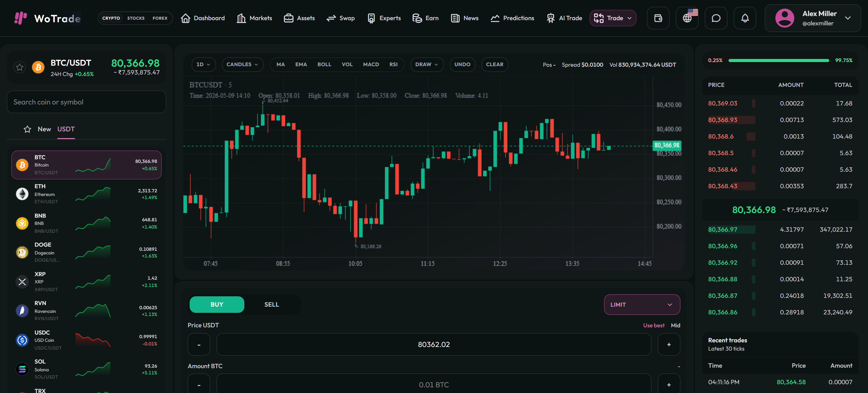The height and width of the screenshot is (393, 868).
Task: Click the Assets briefcase icon
Action: pyautogui.click(x=289, y=18)
